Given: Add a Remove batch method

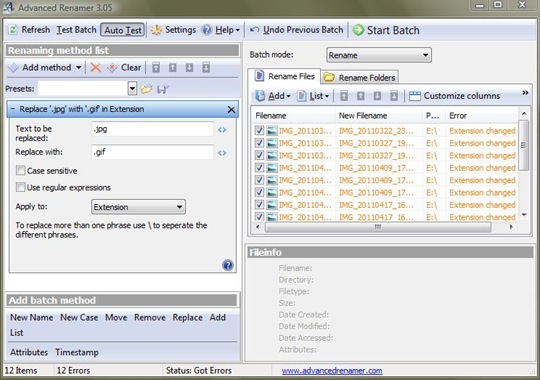Looking at the screenshot, I should tap(150, 317).
